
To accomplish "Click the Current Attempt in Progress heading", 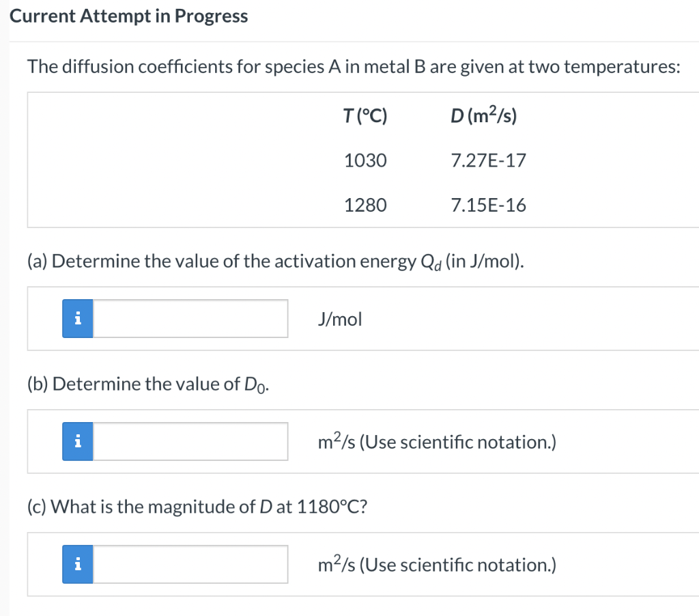I will pos(129,16).
